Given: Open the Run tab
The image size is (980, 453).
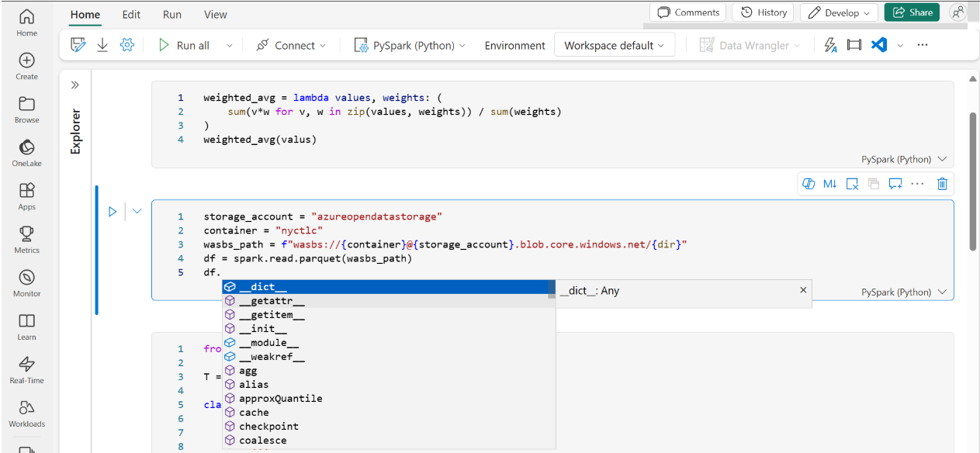Looking at the screenshot, I should 172,14.
